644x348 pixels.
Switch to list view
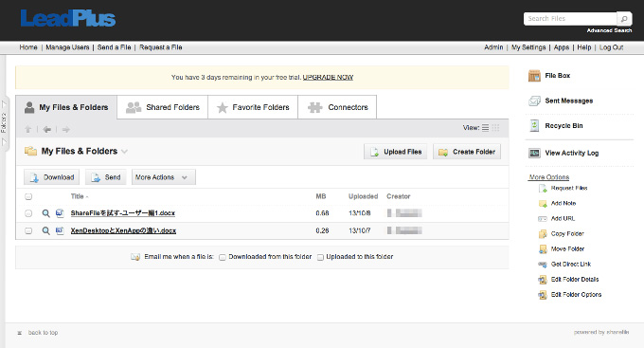(485, 127)
